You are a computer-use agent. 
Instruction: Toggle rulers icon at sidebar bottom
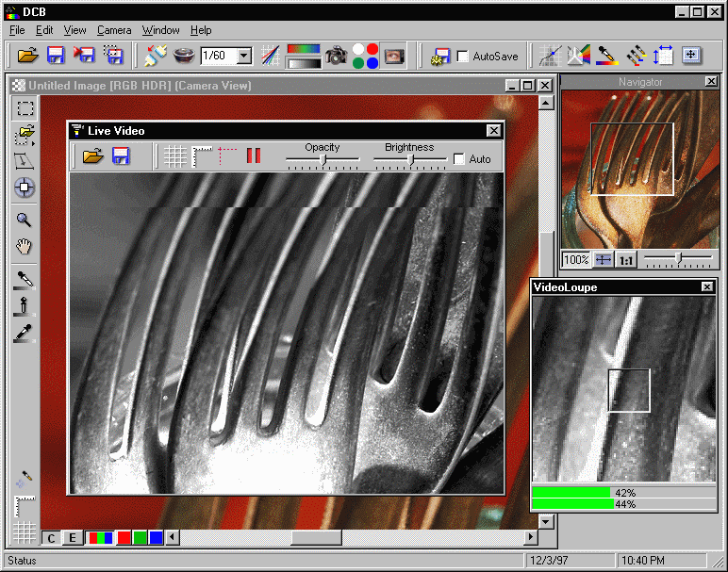[x=25, y=506]
